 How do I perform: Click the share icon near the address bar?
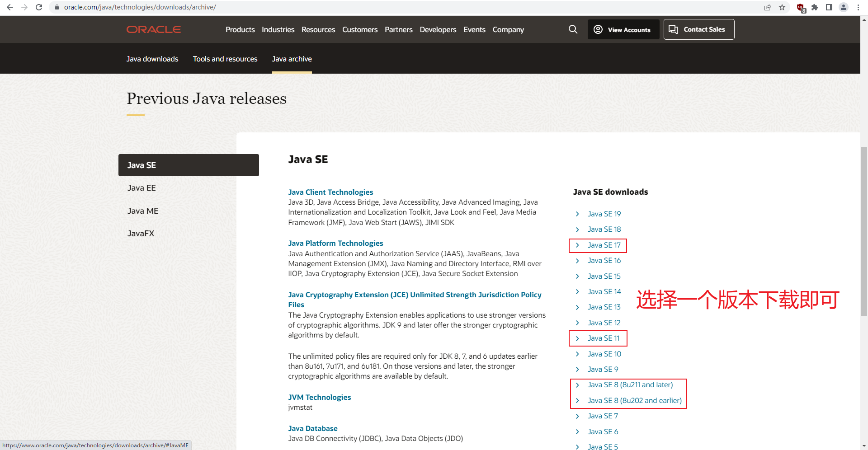(x=767, y=7)
